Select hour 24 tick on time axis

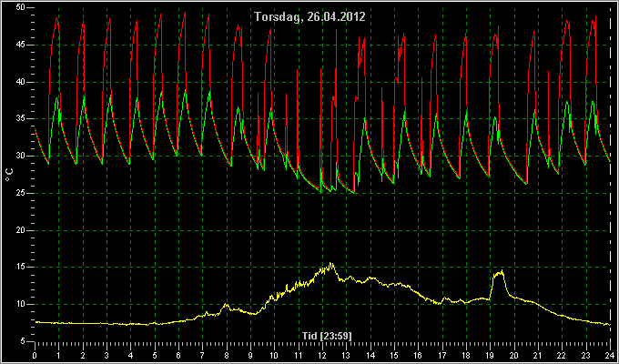[x=610, y=355]
